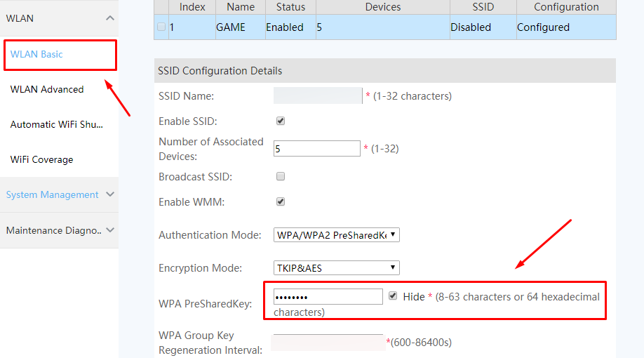Select the GAME row checkbox
Screen dimensions: 644x358
pyautogui.click(x=161, y=27)
